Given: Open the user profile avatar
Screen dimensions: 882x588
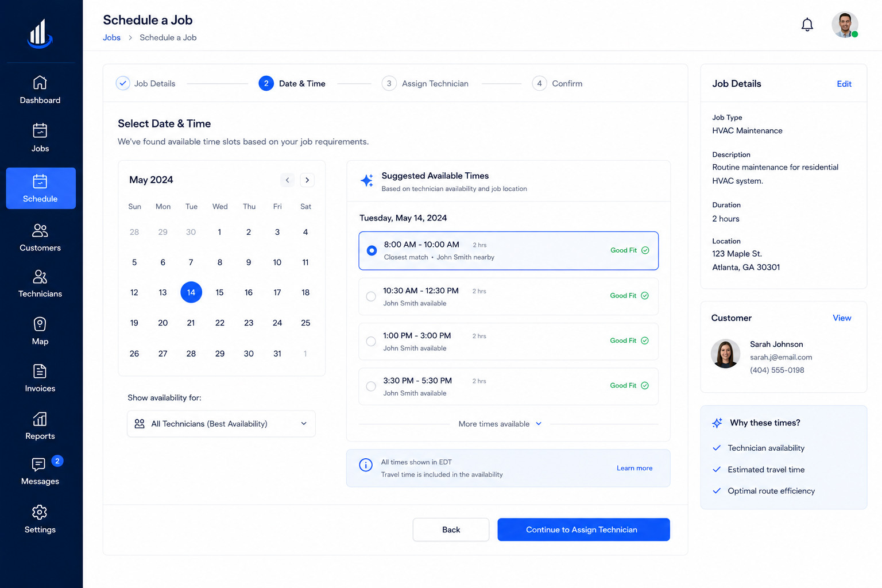Looking at the screenshot, I should point(845,25).
